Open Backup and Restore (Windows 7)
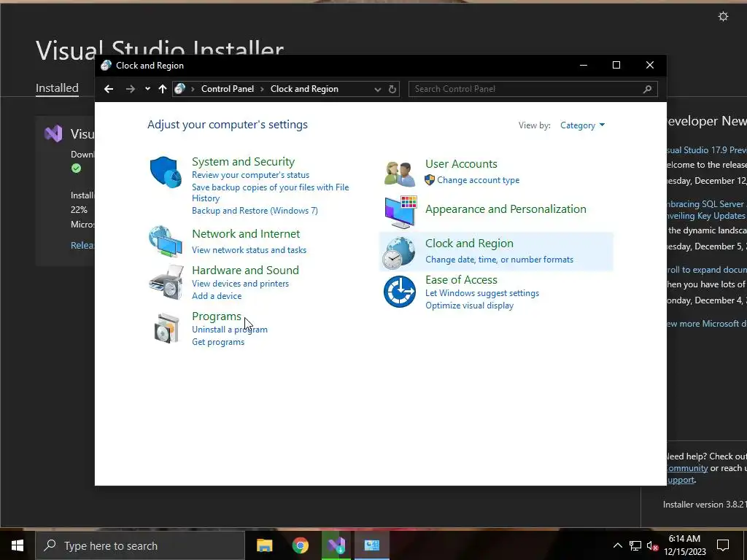 [255, 211]
